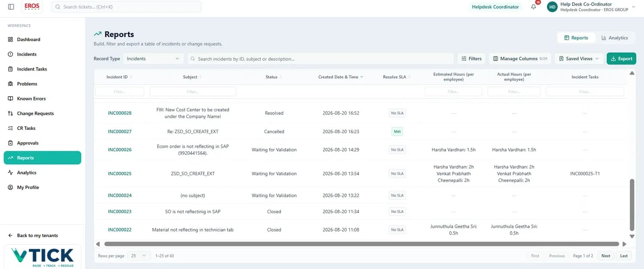The width and height of the screenshot is (644, 269).
Task: Switch to the Reports tab
Action: click(x=576, y=38)
